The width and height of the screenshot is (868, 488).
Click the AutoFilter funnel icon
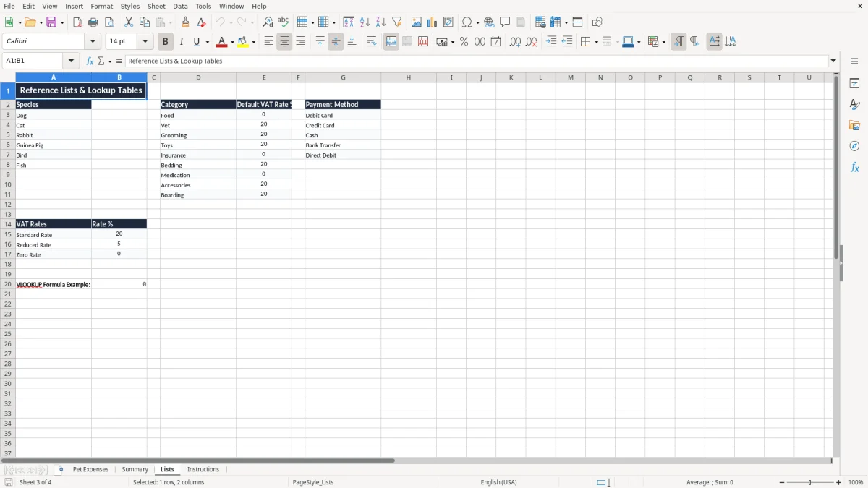[397, 22]
